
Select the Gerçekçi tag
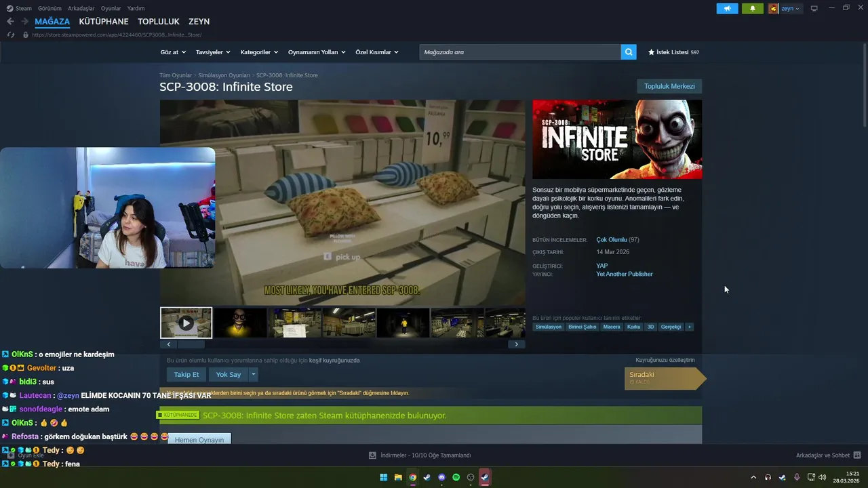point(671,327)
